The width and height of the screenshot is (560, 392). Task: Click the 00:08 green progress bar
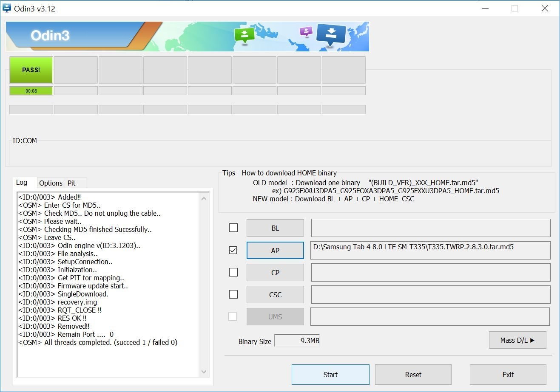[x=31, y=90]
